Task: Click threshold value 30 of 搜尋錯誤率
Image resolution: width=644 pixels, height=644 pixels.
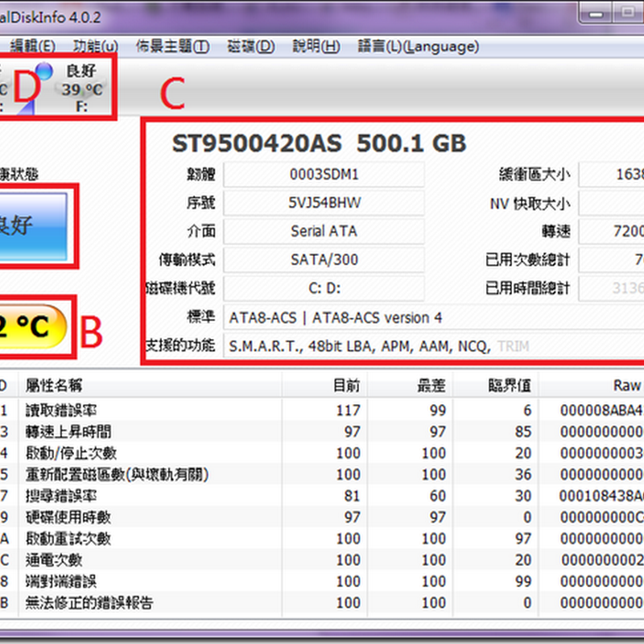Action: tap(523, 496)
